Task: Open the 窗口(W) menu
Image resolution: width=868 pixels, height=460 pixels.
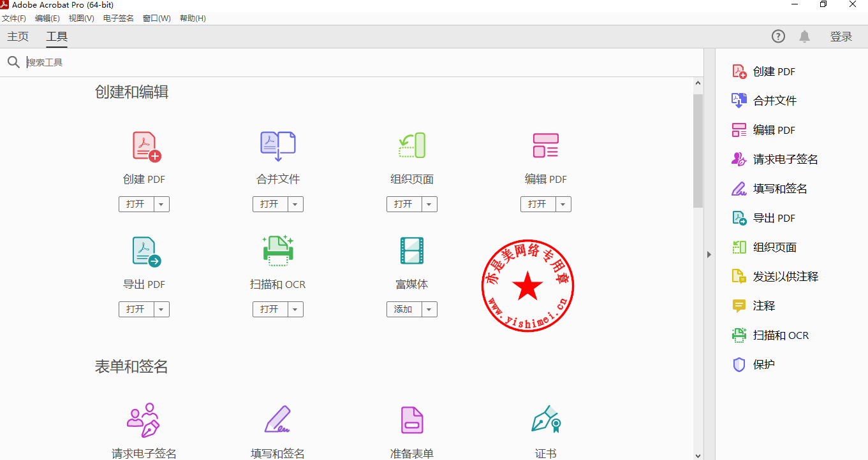Action: pyautogui.click(x=156, y=18)
